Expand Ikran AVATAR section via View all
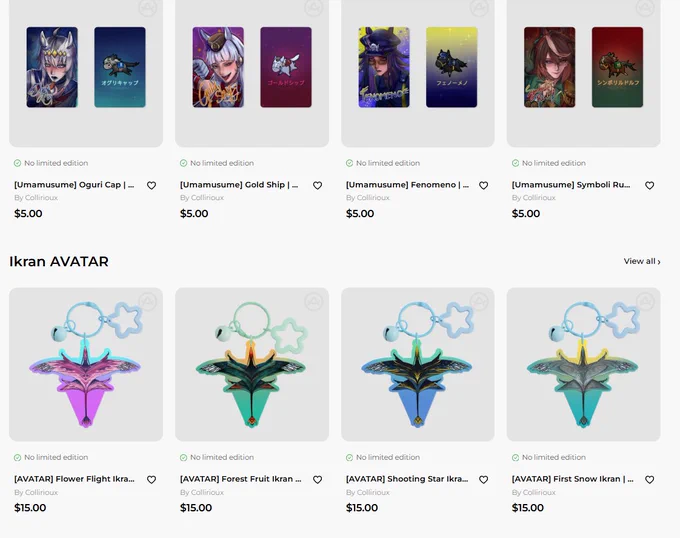This screenshot has height=538, width=680. click(x=642, y=261)
